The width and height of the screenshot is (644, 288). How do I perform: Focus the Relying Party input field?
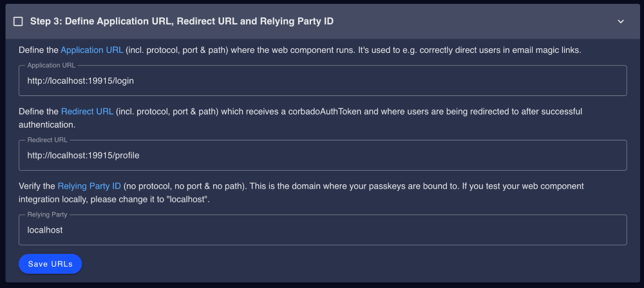click(322, 230)
